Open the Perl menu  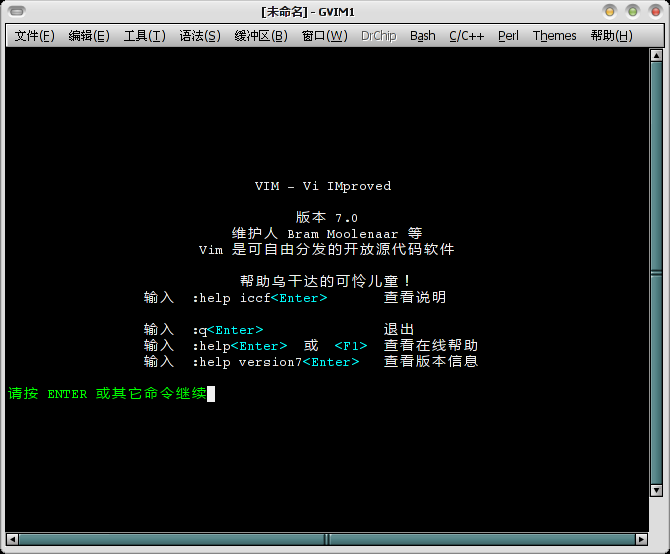[x=508, y=36]
